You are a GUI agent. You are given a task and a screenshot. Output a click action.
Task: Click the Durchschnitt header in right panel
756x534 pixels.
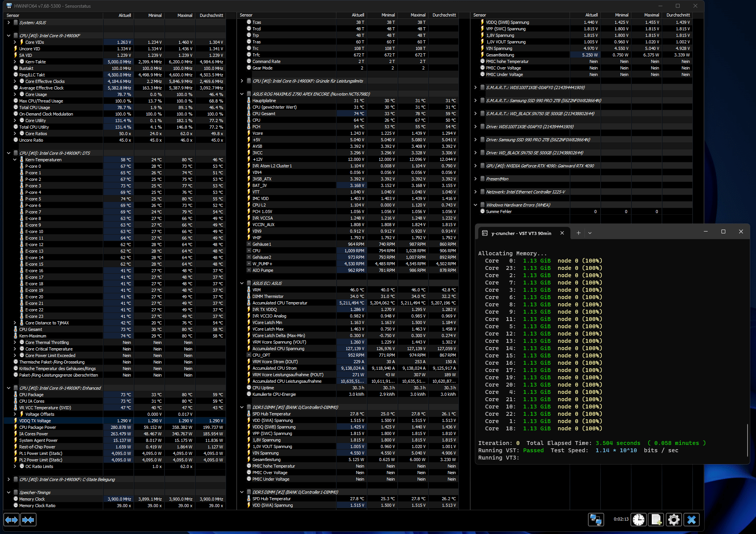tap(678, 15)
